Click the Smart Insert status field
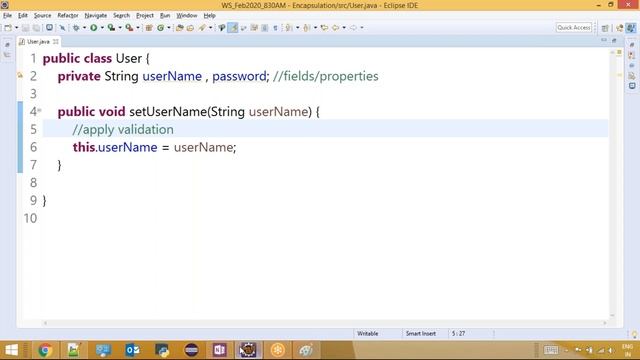Screen dimensions: 640x360 point(420,333)
